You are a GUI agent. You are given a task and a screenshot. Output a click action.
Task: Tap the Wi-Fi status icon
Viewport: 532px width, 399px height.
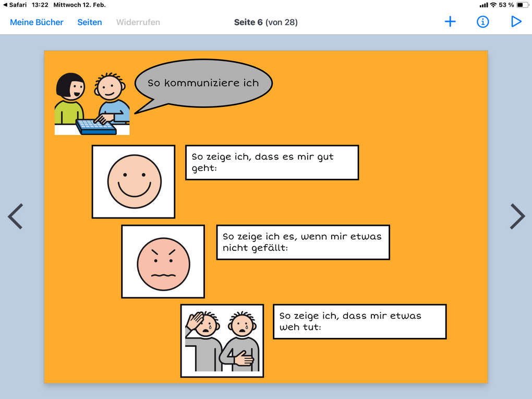point(493,5)
